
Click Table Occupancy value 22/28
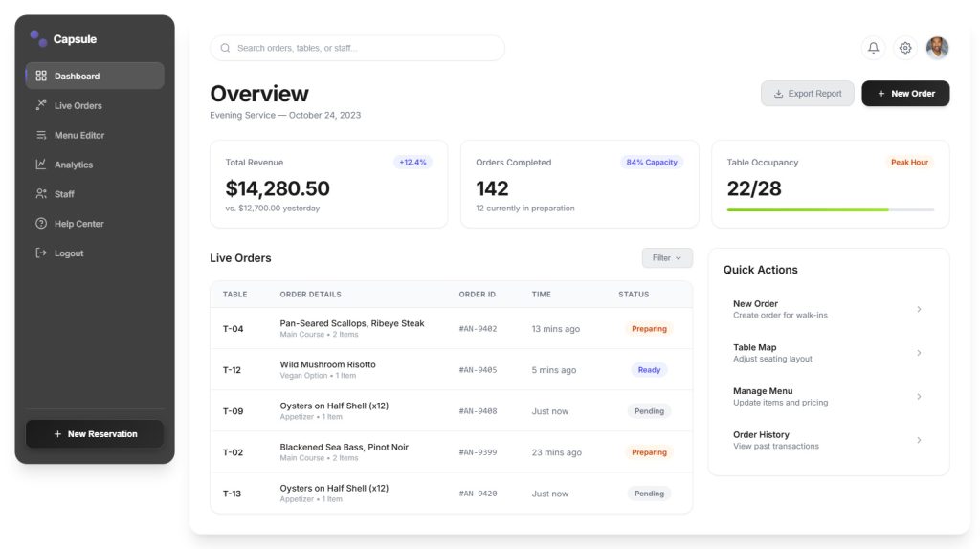pos(754,188)
